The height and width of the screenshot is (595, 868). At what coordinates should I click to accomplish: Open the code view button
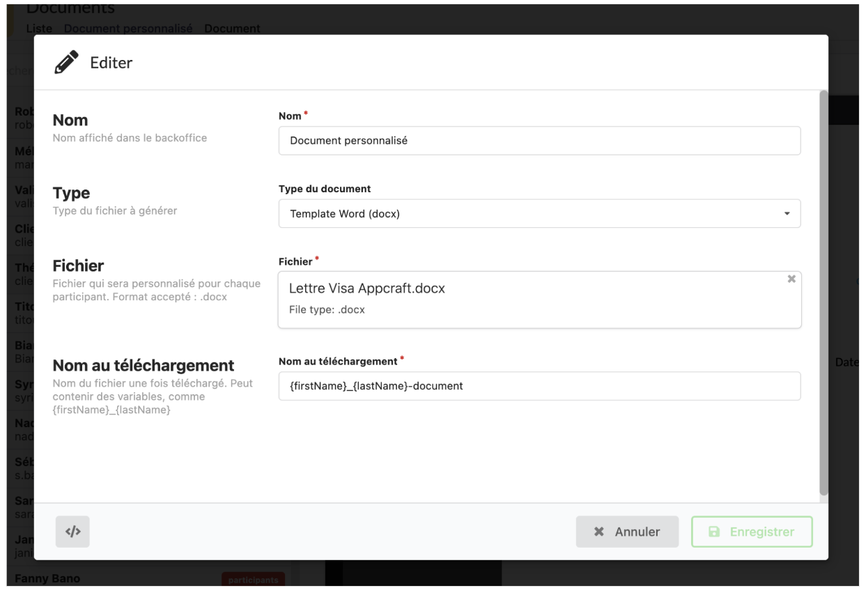(72, 532)
